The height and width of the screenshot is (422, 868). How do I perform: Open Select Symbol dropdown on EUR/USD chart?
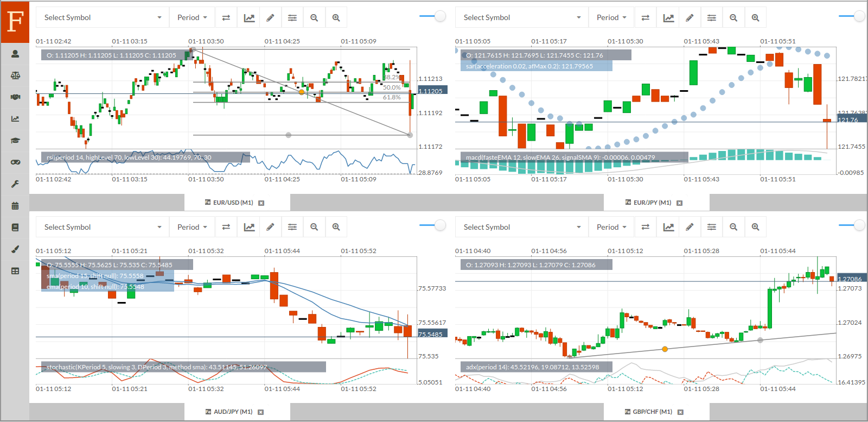coord(103,18)
